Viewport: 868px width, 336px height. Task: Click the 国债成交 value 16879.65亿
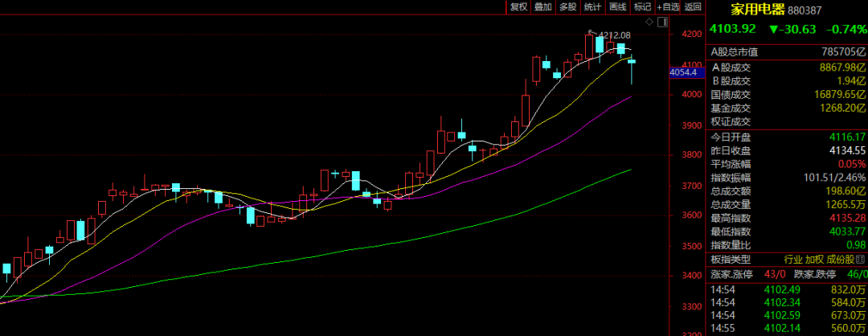pyautogui.click(x=841, y=95)
